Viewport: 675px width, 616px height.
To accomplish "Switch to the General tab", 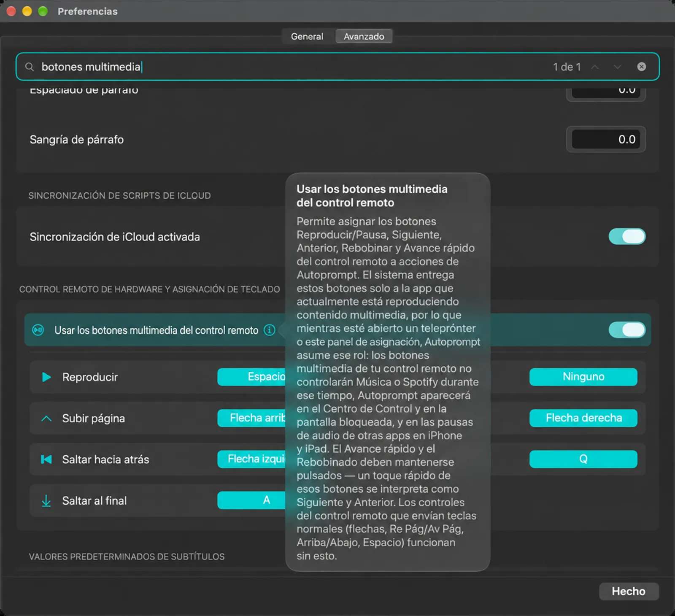I will pyautogui.click(x=307, y=36).
